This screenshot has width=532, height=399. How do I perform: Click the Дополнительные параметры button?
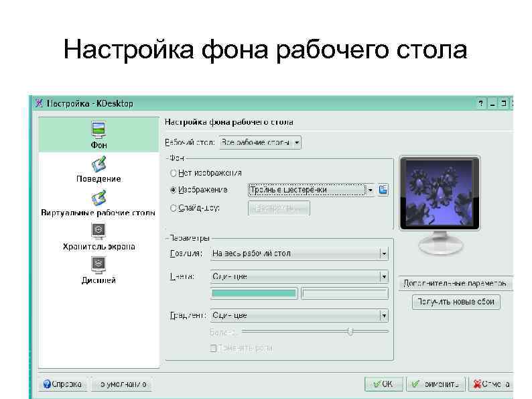coord(456,283)
